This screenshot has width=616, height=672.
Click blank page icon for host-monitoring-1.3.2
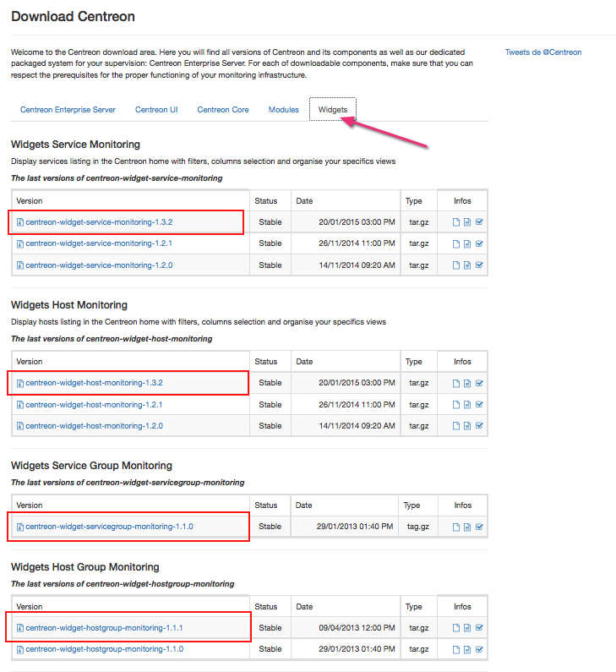click(455, 383)
